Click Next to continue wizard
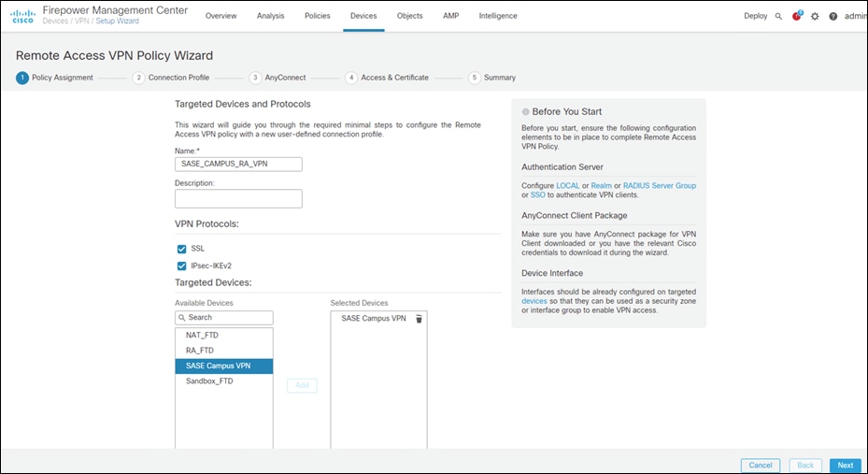The height and width of the screenshot is (474, 868). tap(846, 466)
